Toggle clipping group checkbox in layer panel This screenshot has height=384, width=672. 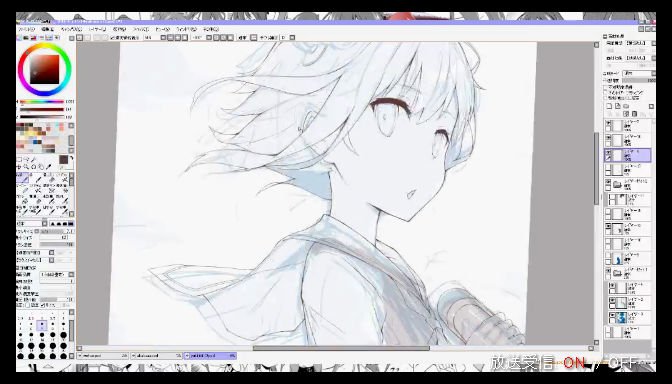tap(606, 93)
